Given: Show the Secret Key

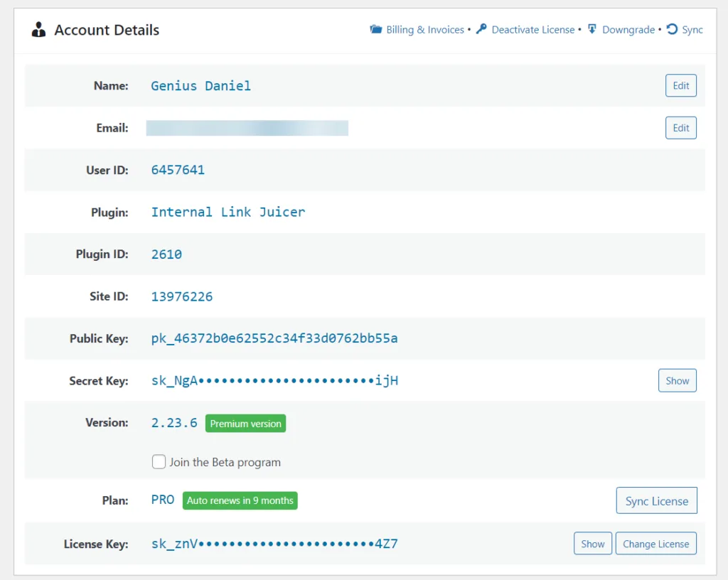Looking at the screenshot, I should 677,380.
